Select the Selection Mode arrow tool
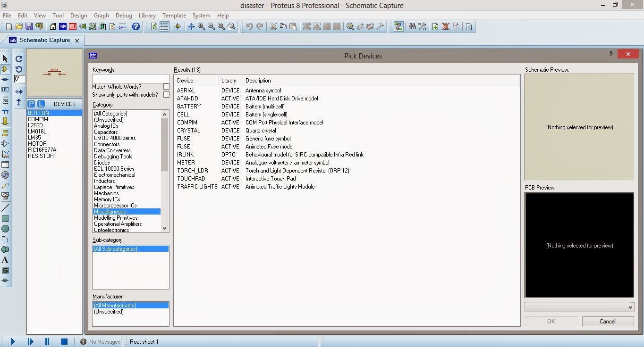Image resolution: width=644 pixels, height=347 pixels. (x=5, y=59)
